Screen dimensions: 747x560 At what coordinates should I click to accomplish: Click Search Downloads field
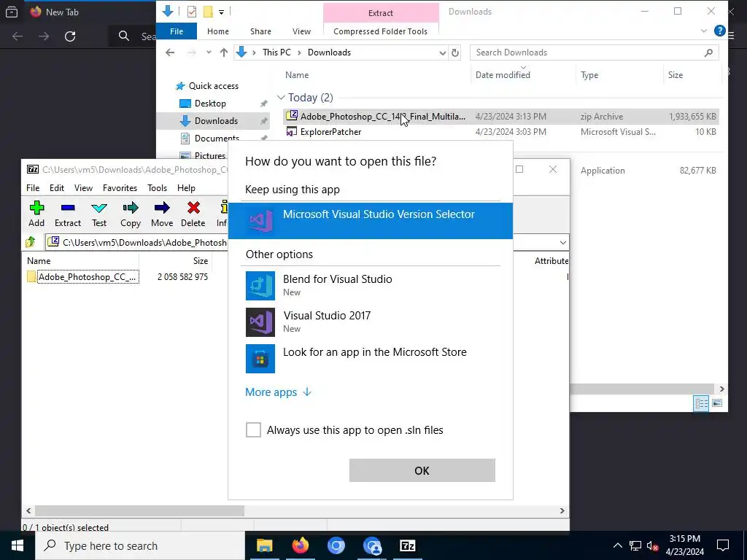click(x=594, y=52)
